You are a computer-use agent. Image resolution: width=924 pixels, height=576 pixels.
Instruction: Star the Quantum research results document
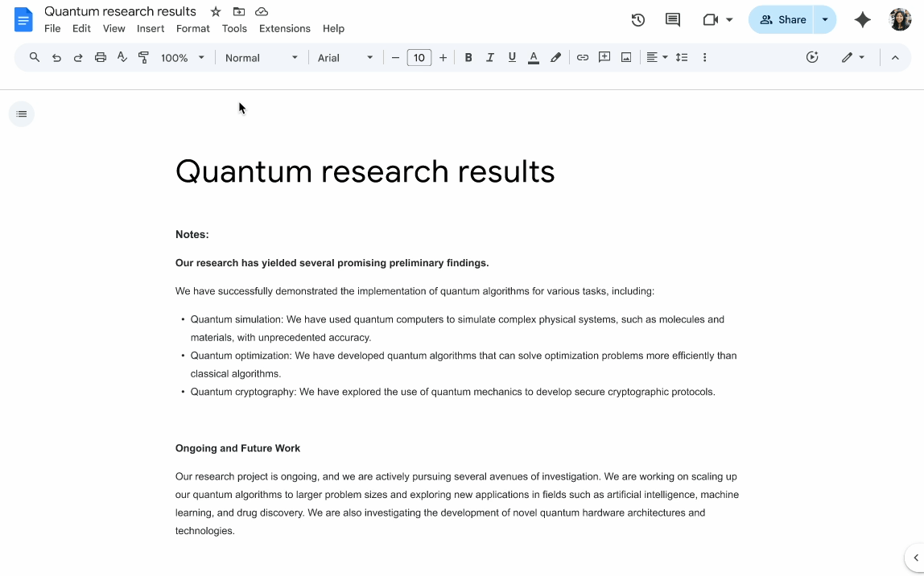(214, 11)
